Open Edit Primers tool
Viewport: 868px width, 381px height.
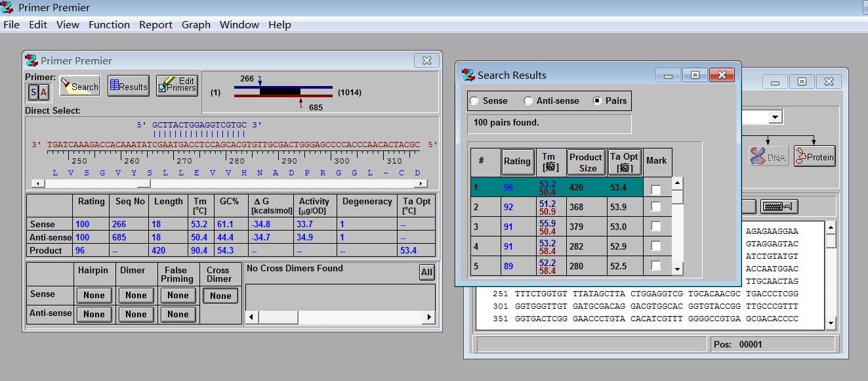pyautogui.click(x=176, y=85)
